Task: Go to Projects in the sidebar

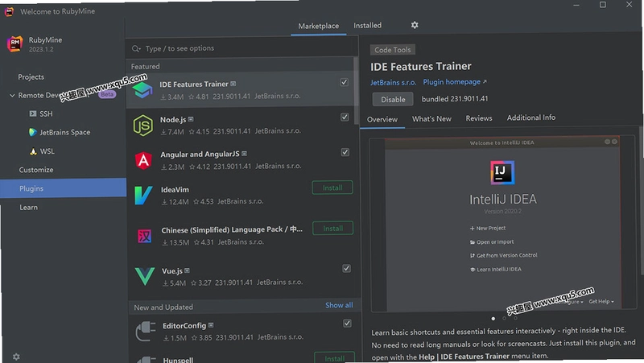Action: [x=31, y=77]
